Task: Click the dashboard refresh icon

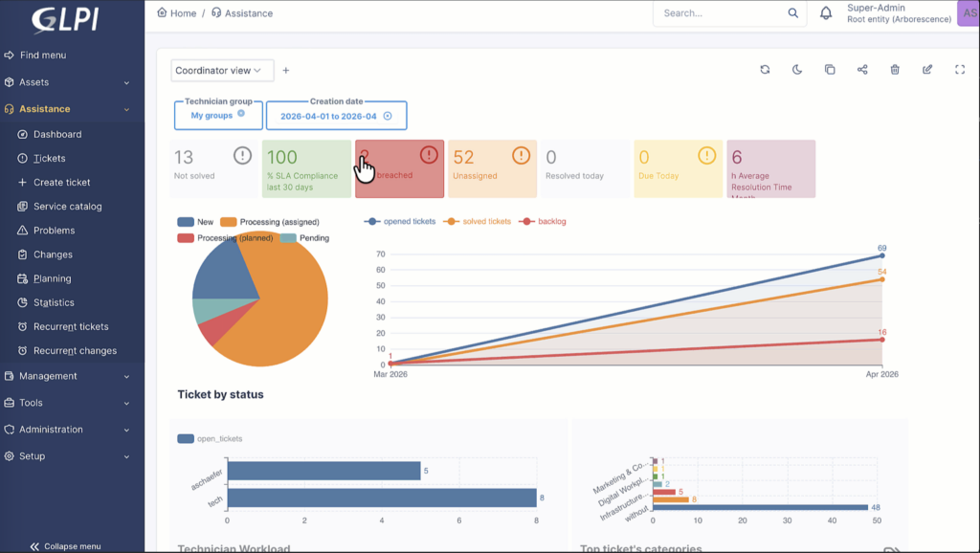Action: click(765, 69)
